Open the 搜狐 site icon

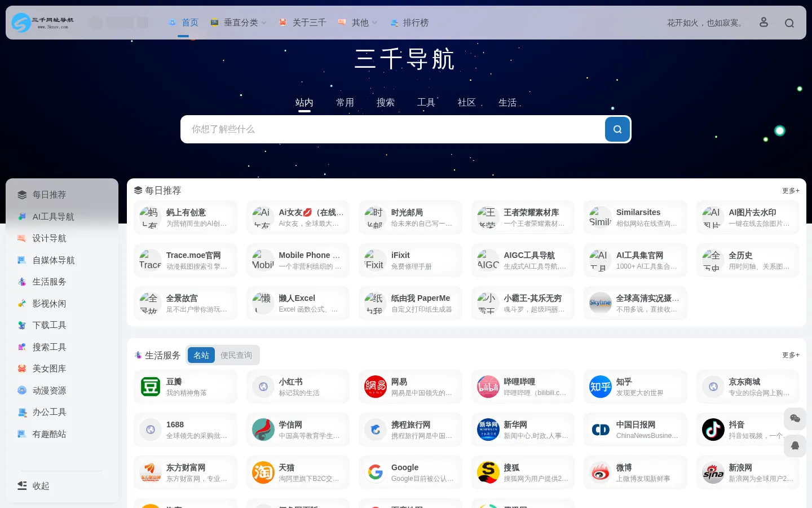point(488,472)
